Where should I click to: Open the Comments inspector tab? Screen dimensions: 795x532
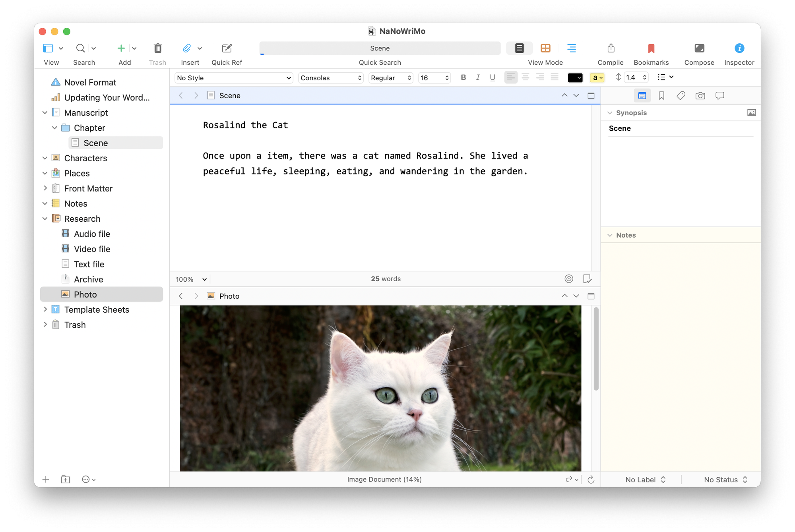719,96
